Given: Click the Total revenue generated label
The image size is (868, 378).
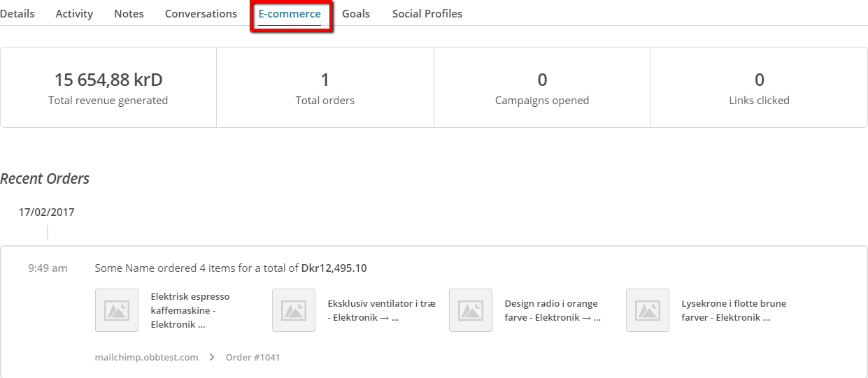Looking at the screenshot, I should pos(108,101).
